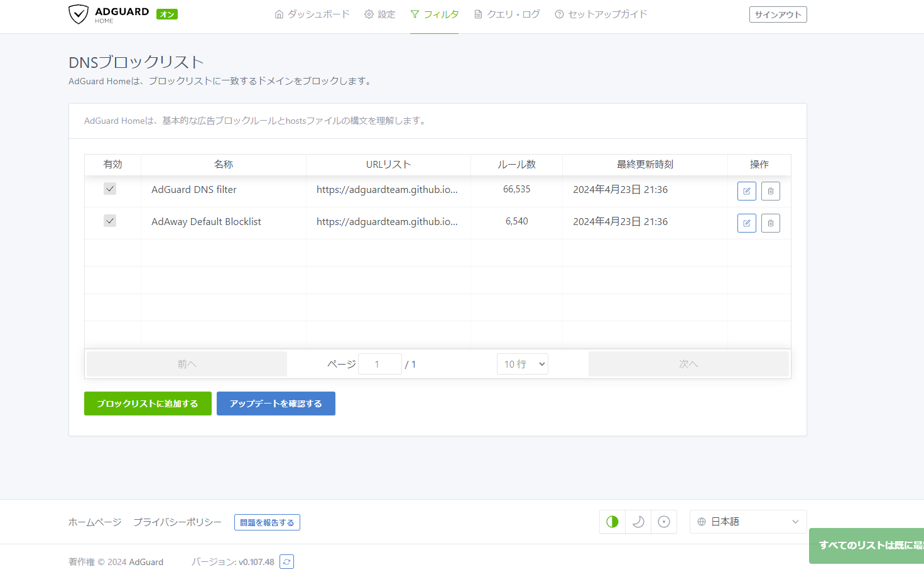Click the AdGuard Home shield logo
Viewport: 924px width, 577px height.
(78, 14)
